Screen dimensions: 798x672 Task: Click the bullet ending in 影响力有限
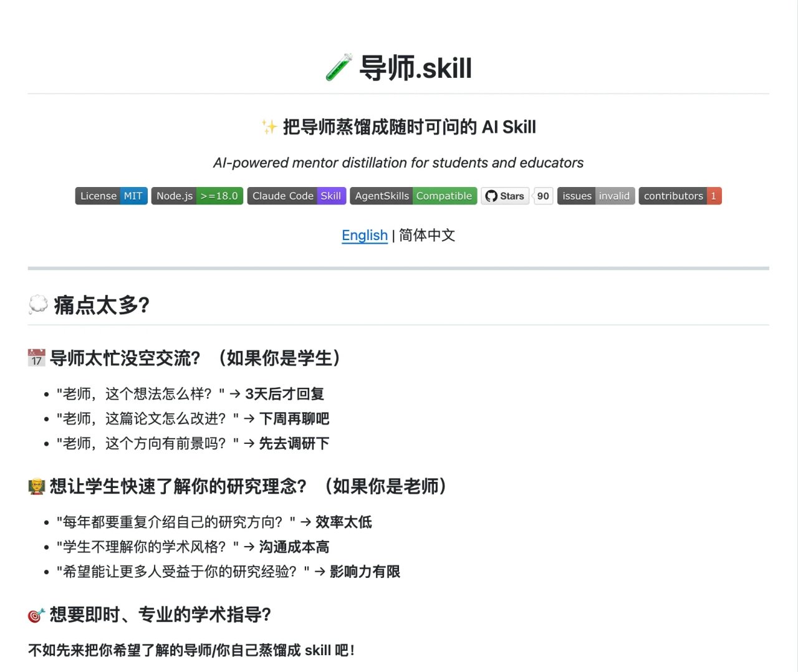228,572
